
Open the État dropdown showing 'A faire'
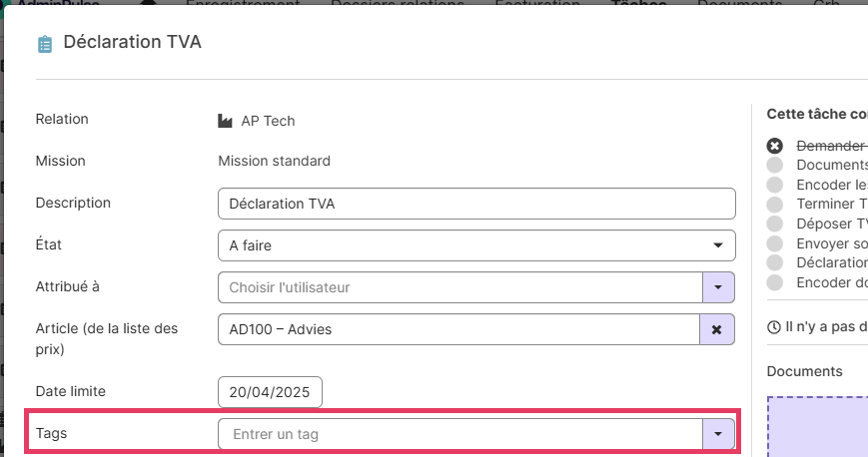point(476,245)
